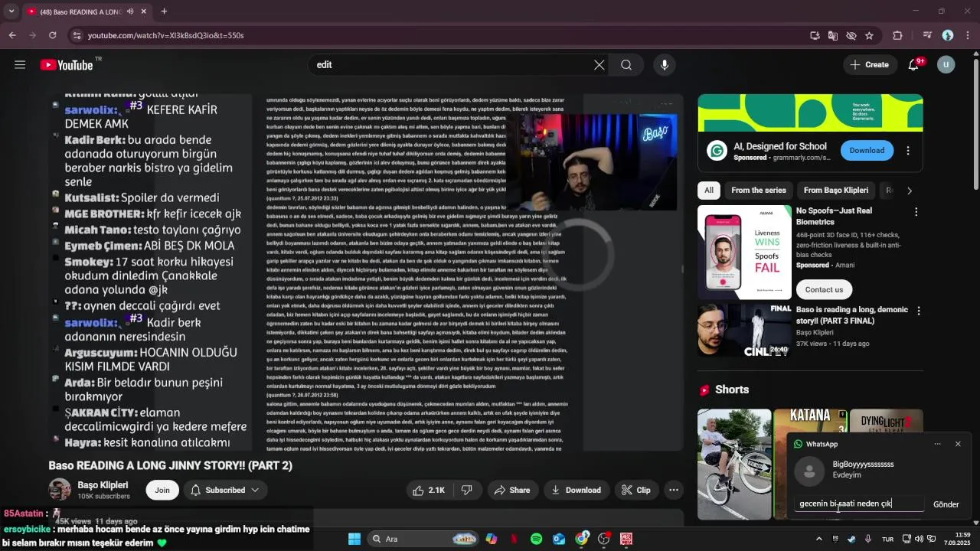
Task: Toggle the Subscribed notification dropdown
Action: coord(225,491)
